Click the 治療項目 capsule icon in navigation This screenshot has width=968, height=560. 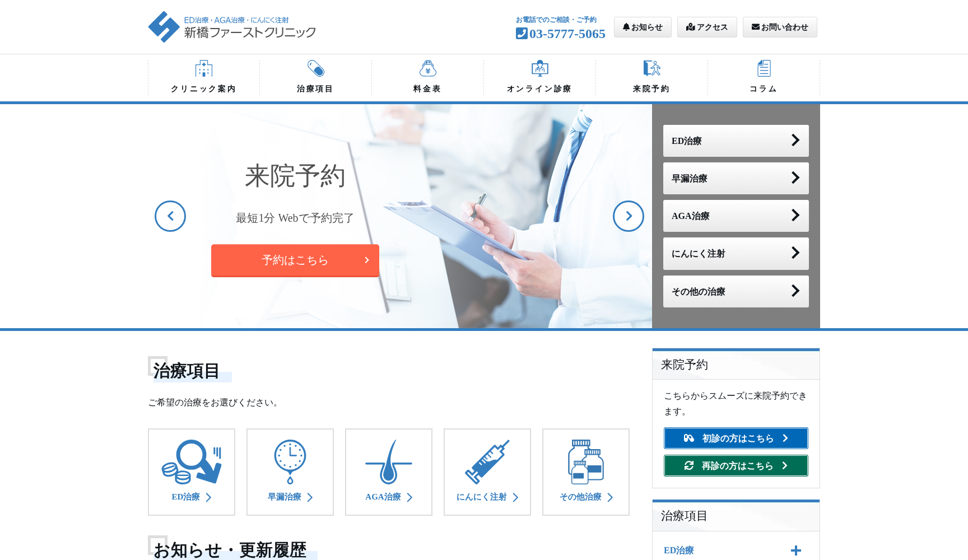(x=315, y=68)
